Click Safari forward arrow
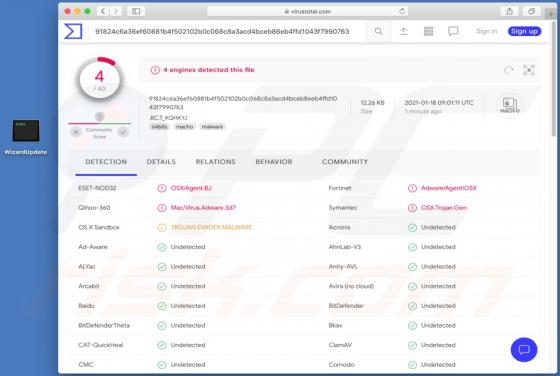Screen dimensions: 560x376 (x=115, y=11)
